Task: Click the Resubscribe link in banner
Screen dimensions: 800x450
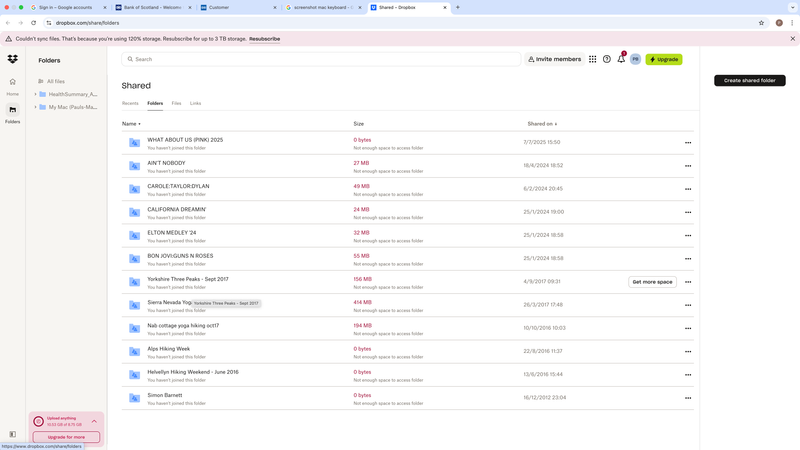Action: [264, 39]
